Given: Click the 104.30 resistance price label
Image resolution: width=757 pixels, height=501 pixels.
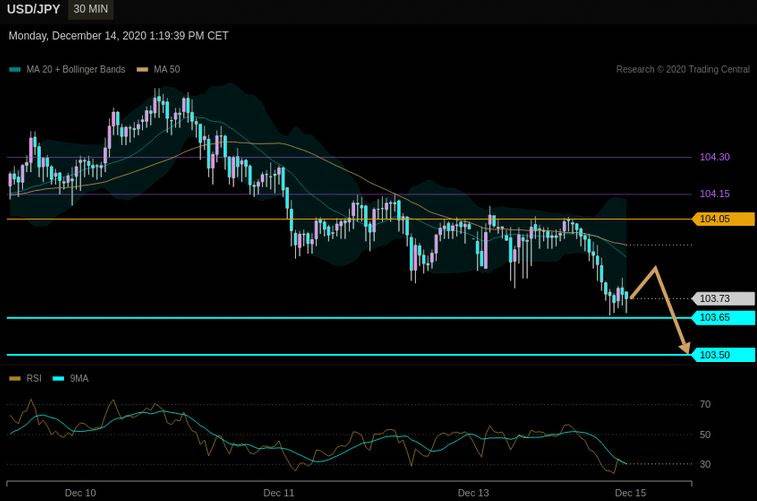Looking at the screenshot, I should pyautogui.click(x=715, y=157).
